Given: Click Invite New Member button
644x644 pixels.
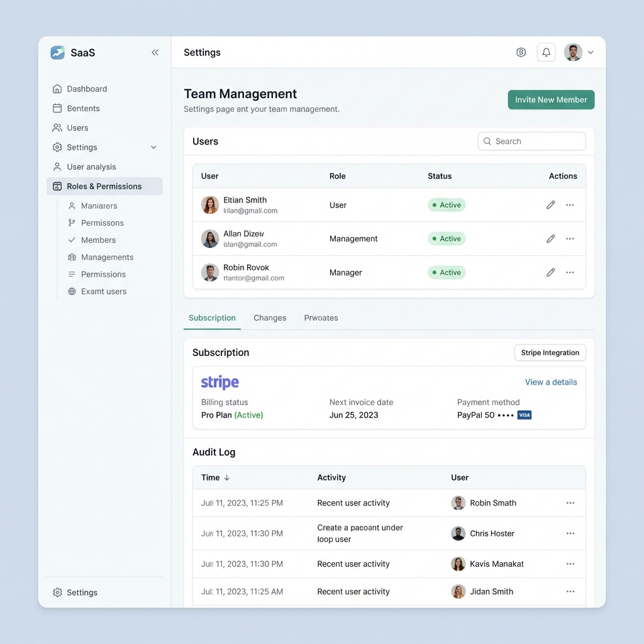Looking at the screenshot, I should (551, 99).
